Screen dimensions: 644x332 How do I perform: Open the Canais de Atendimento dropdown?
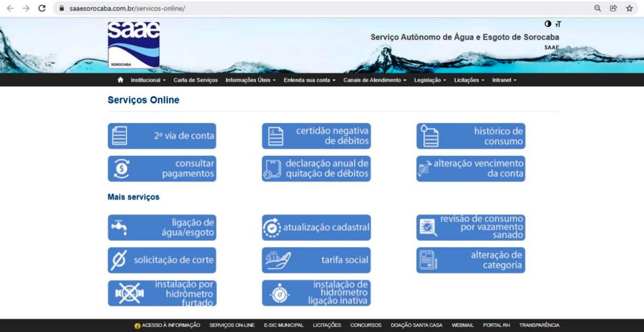pyautogui.click(x=374, y=80)
